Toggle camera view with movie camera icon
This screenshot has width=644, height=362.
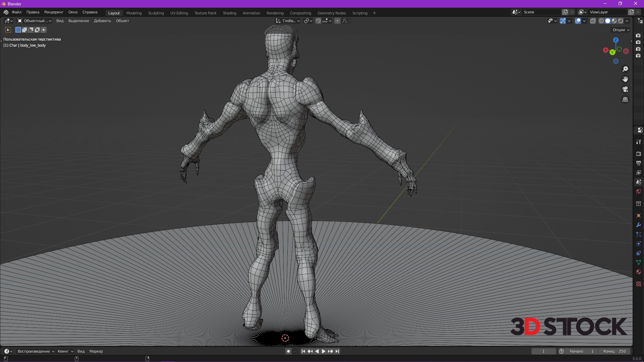coord(625,89)
